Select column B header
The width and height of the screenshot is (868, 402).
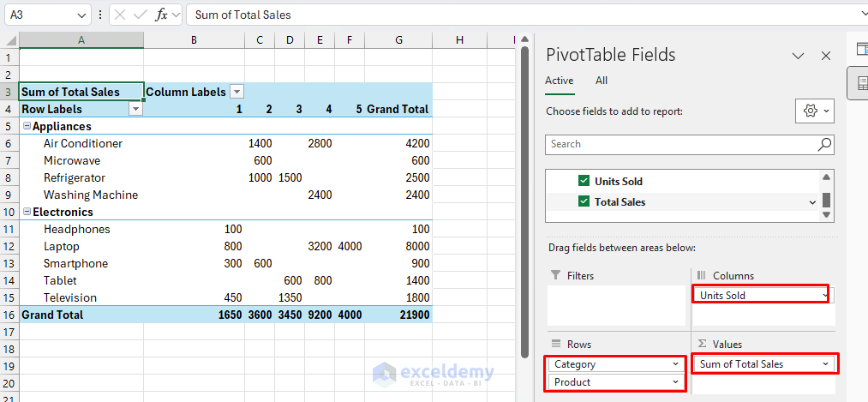click(x=194, y=40)
